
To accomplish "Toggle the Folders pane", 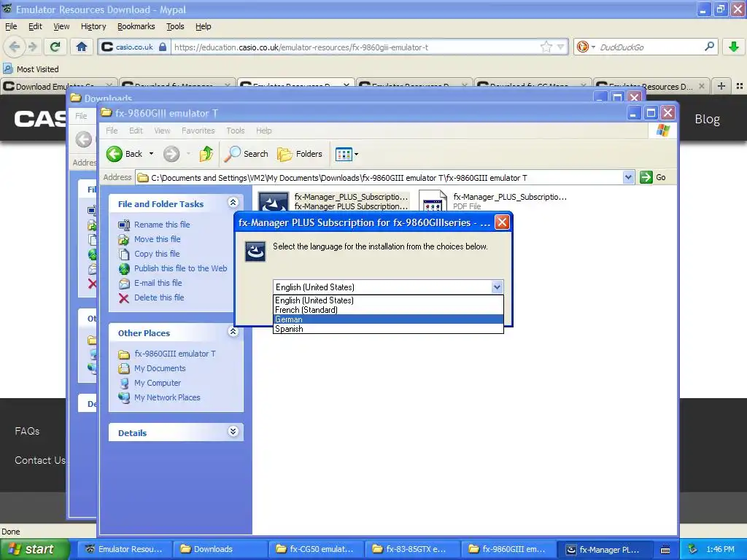I will (300, 154).
